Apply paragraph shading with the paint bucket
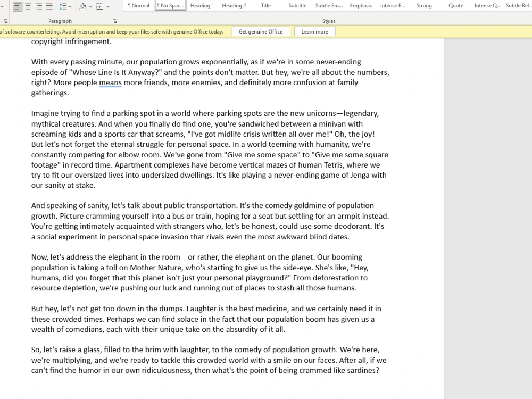 tap(83, 6)
